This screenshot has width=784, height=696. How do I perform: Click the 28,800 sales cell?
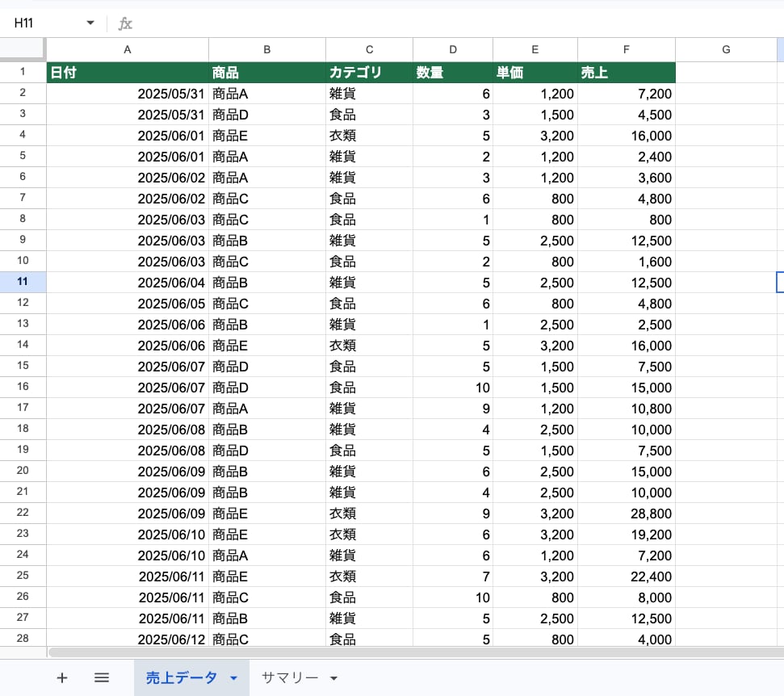pyautogui.click(x=627, y=514)
